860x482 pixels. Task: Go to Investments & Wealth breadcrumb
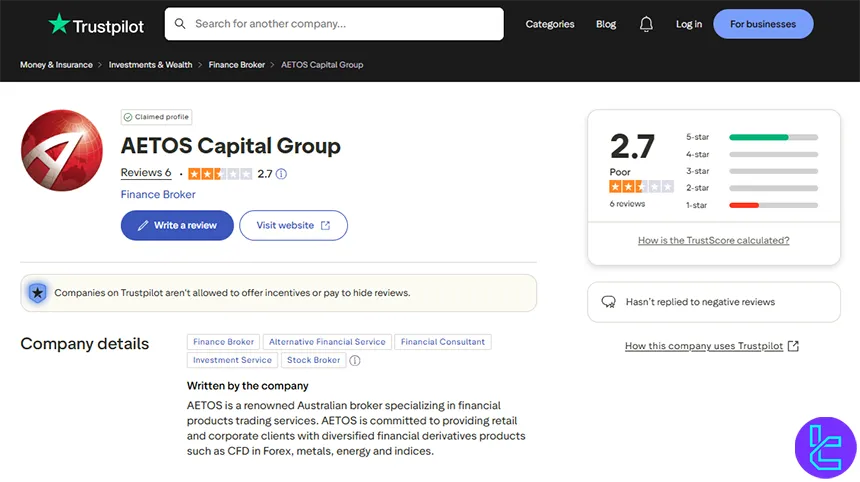[150, 65]
